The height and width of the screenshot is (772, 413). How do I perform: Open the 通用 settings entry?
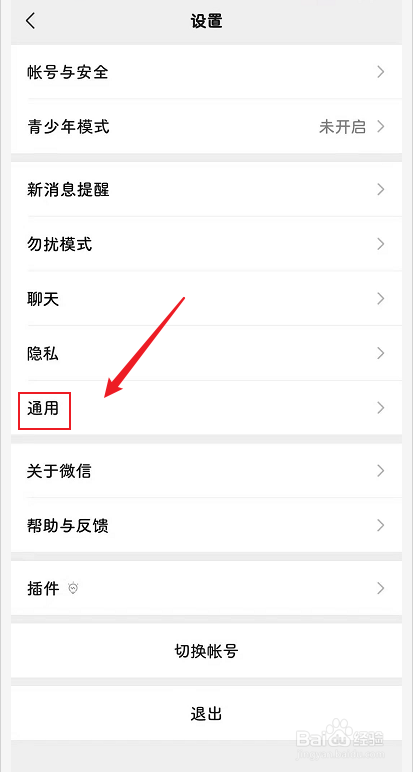tap(206, 408)
